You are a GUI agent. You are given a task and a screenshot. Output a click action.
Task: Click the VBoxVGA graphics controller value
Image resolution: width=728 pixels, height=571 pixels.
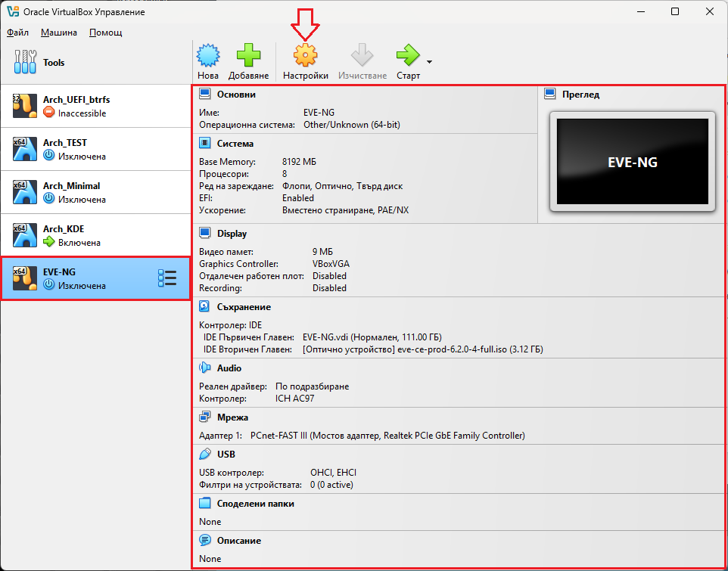331,264
